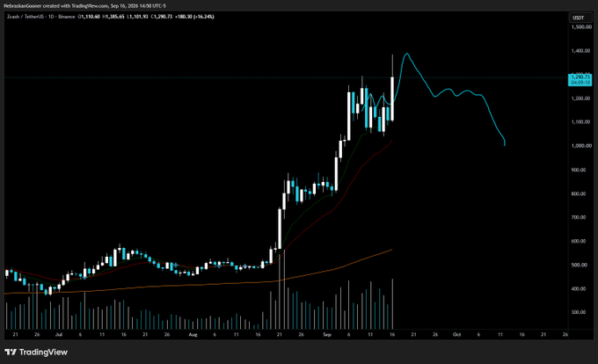
Task: Click the Sep label on time axis
Action: (327, 335)
